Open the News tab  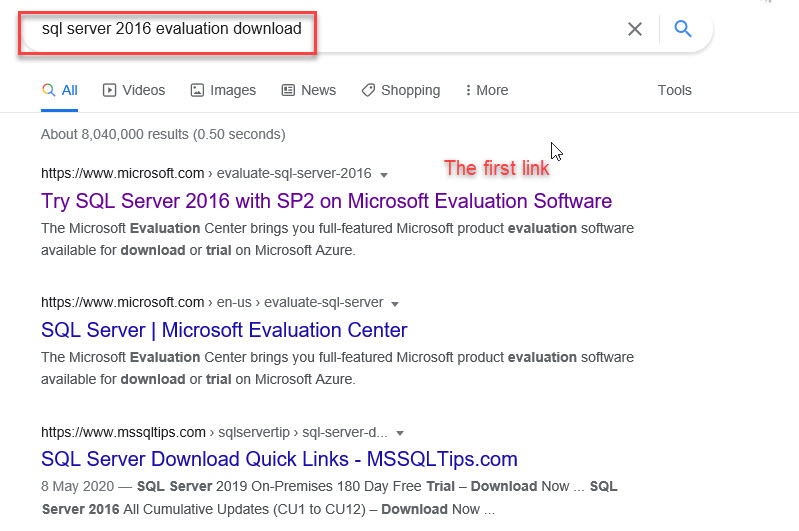[x=309, y=90]
